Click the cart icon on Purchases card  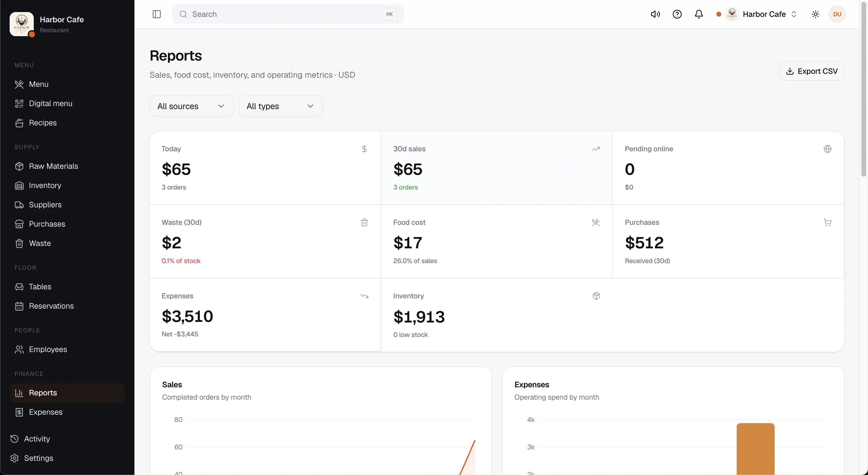pos(828,222)
